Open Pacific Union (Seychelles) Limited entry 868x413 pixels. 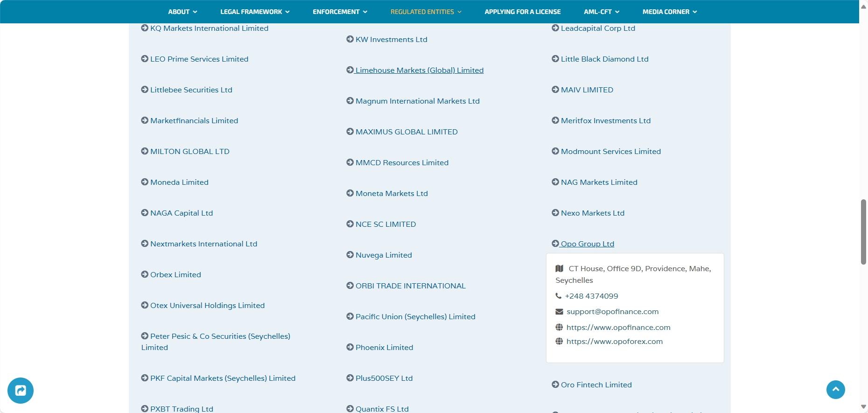[x=415, y=316]
